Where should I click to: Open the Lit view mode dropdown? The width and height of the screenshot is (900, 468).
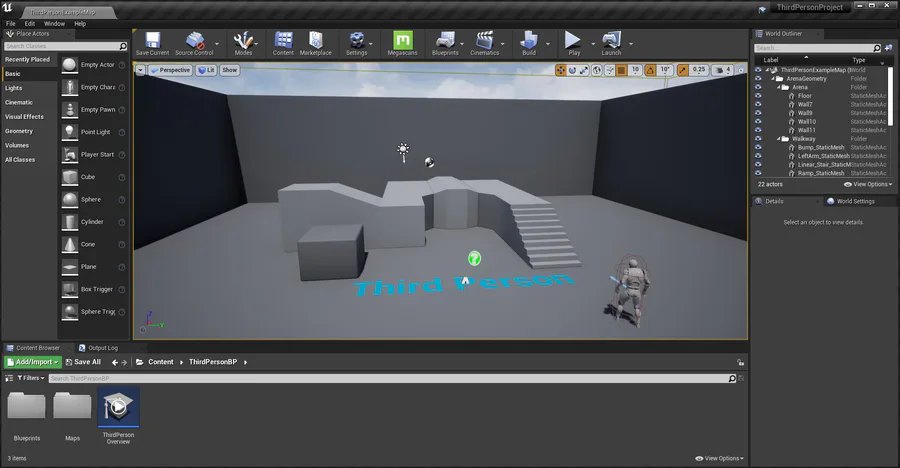coord(206,70)
